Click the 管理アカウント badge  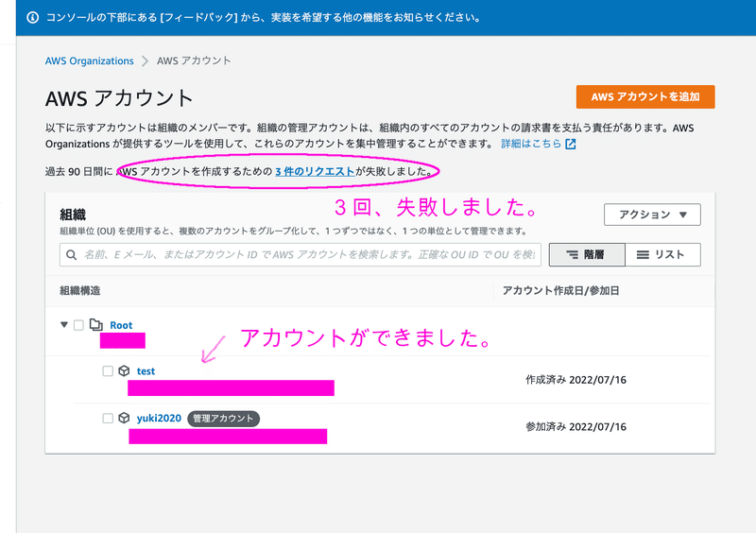pyautogui.click(x=223, y=419)
